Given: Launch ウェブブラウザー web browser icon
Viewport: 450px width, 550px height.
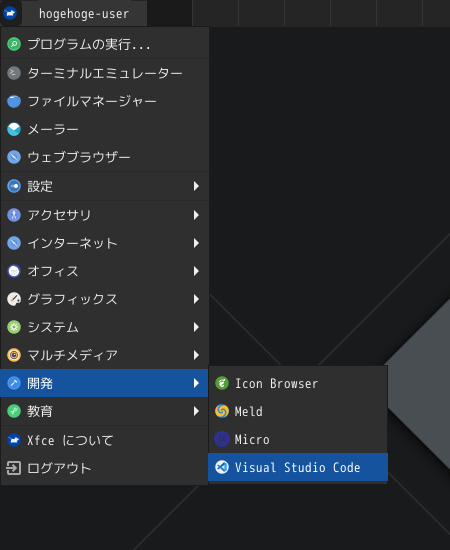Looking at the screenshot, I should [x=14, y=157].
